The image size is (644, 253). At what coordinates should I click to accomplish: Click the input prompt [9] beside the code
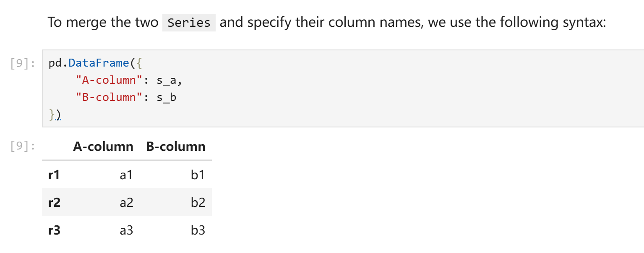coord(23,63)
